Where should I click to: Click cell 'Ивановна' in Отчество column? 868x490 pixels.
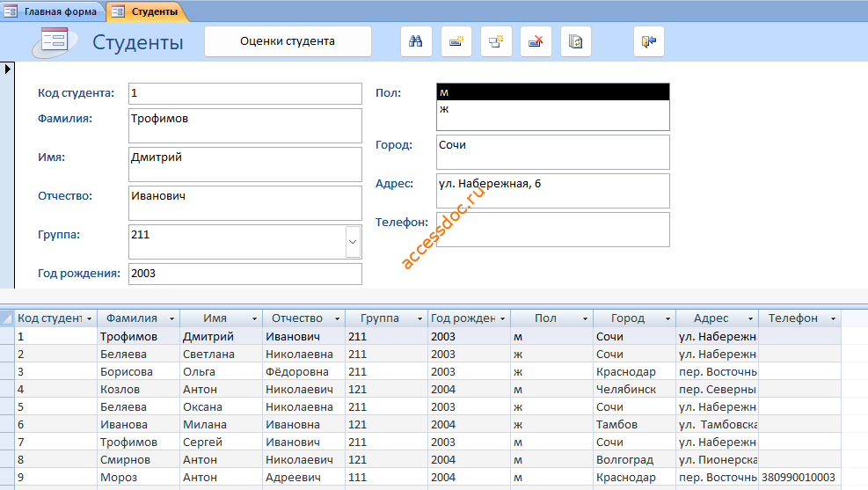tap(303, 425)
